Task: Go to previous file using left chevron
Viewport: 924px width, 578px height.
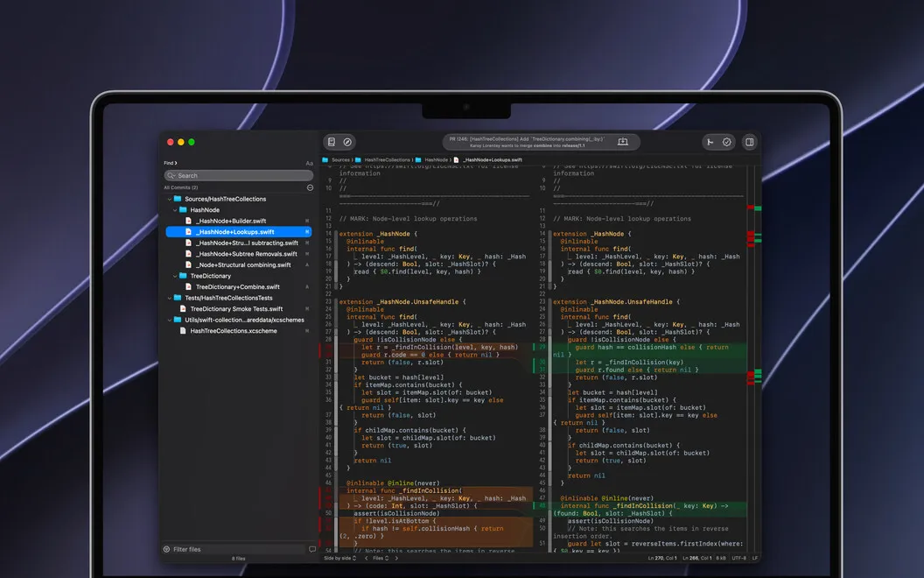Action: (366, 558)
